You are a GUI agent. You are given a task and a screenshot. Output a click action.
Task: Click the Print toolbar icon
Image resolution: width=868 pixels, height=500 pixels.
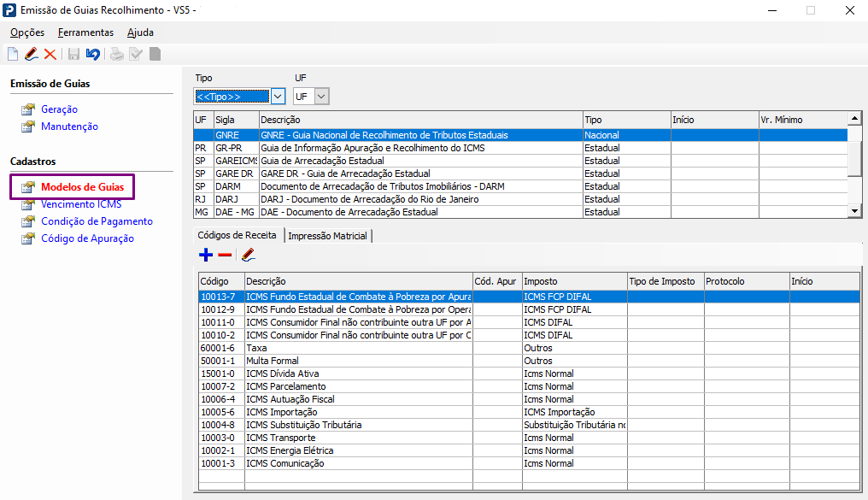pyautogui.click(x=117, y=54)
